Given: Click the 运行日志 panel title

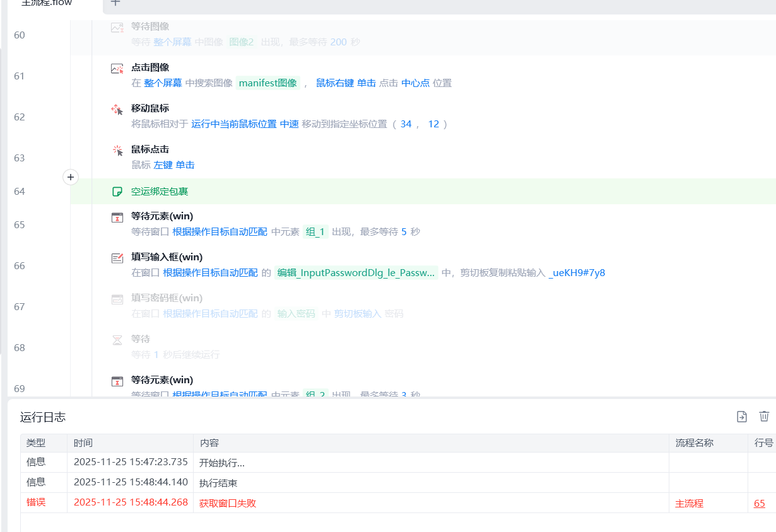Looking at the screenshot, I should coord(43,417).
